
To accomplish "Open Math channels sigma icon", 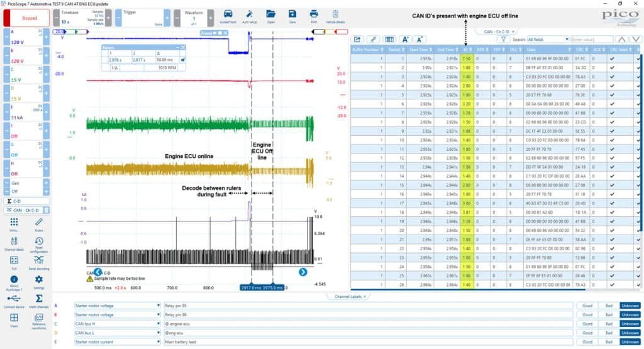I will coord(38,301).
